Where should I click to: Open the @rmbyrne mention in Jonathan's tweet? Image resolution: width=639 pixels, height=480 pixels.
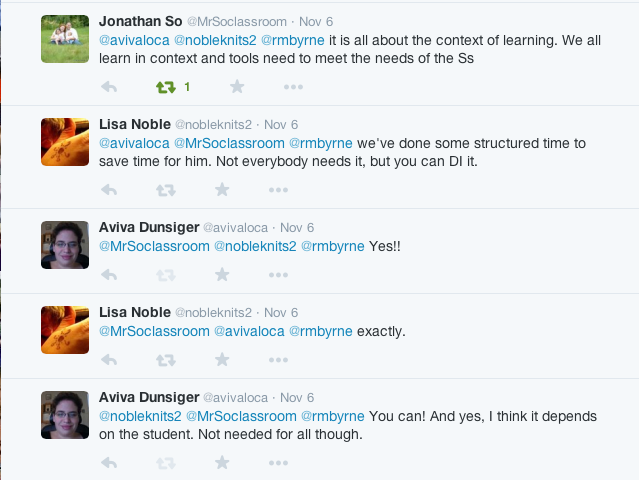click(293, 40)
